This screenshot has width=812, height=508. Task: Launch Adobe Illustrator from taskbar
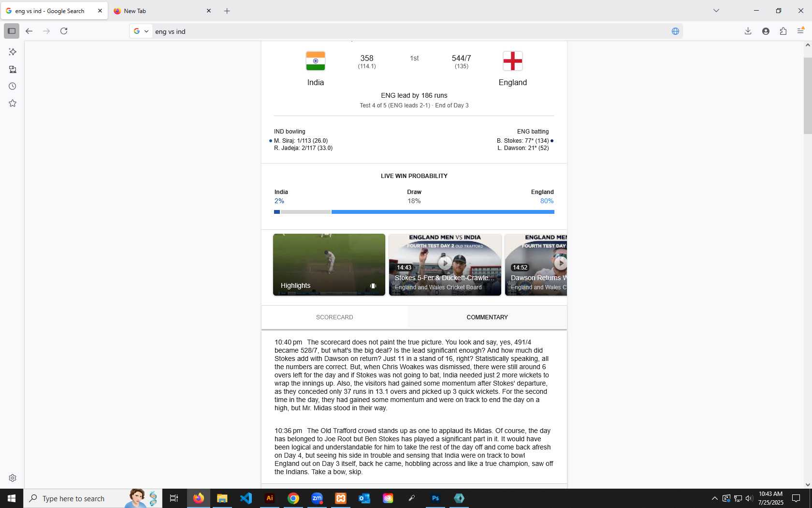point(270,498)
